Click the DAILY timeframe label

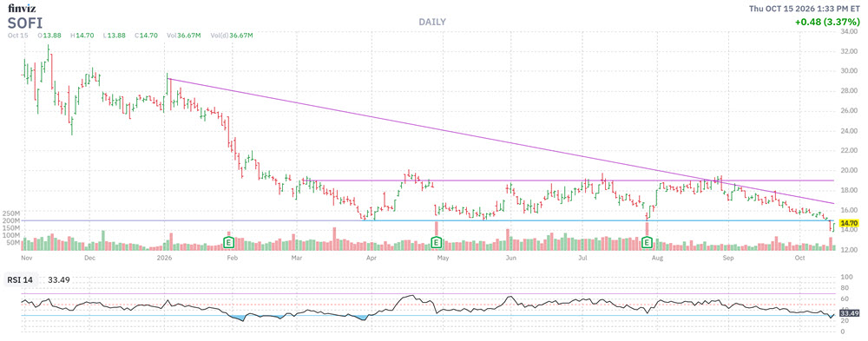[x=432, y=22]
